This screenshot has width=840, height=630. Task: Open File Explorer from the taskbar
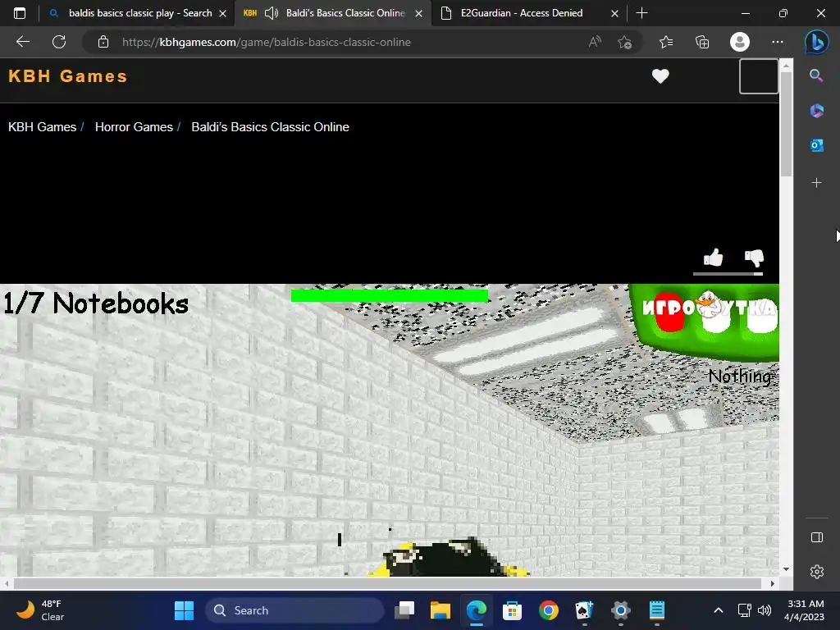(441, 610)
